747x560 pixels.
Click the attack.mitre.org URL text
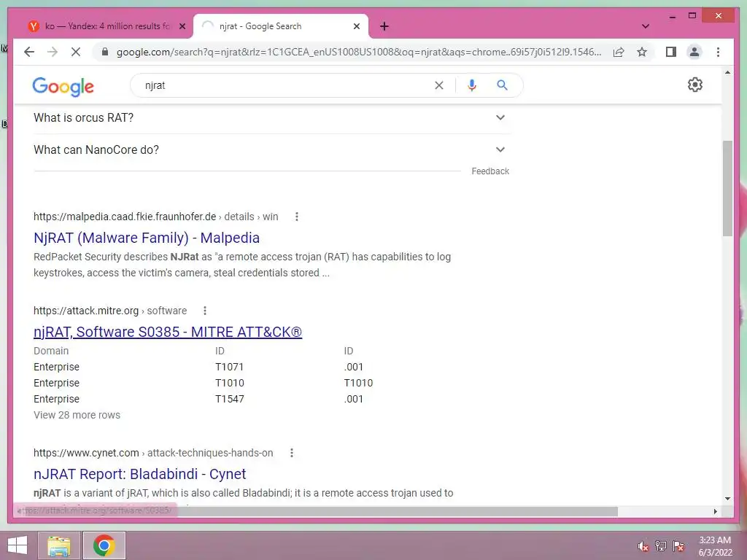(x=86, y=311)
